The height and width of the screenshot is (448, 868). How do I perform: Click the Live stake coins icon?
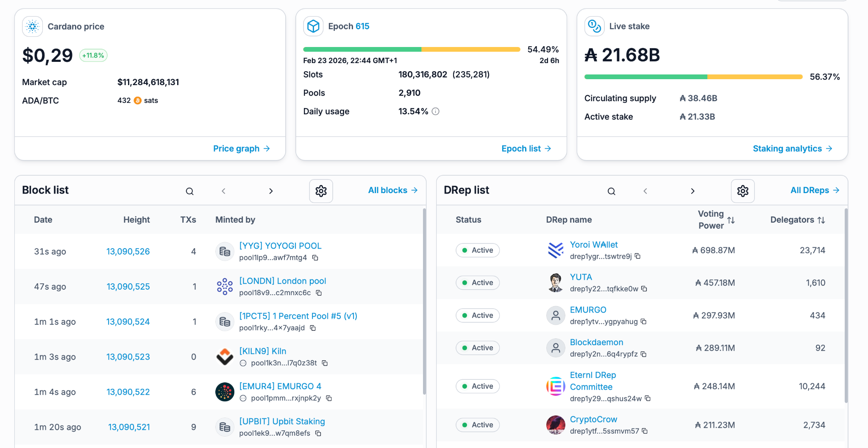click(595, 26)
